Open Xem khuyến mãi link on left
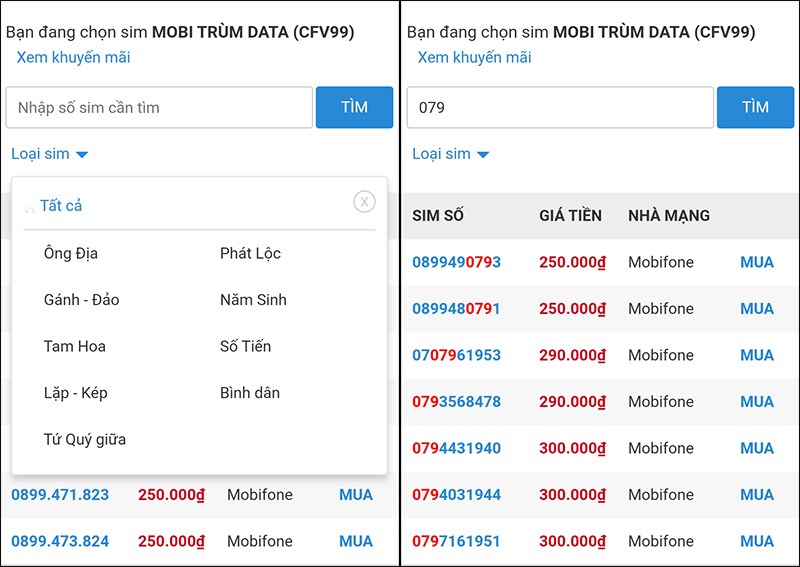 pos(73,57)
